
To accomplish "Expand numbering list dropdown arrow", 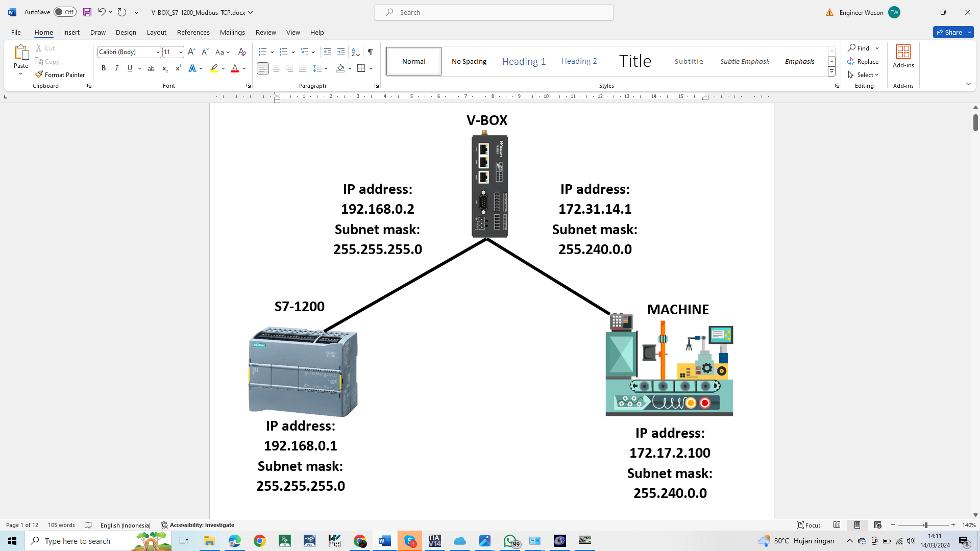I will 293,52.
